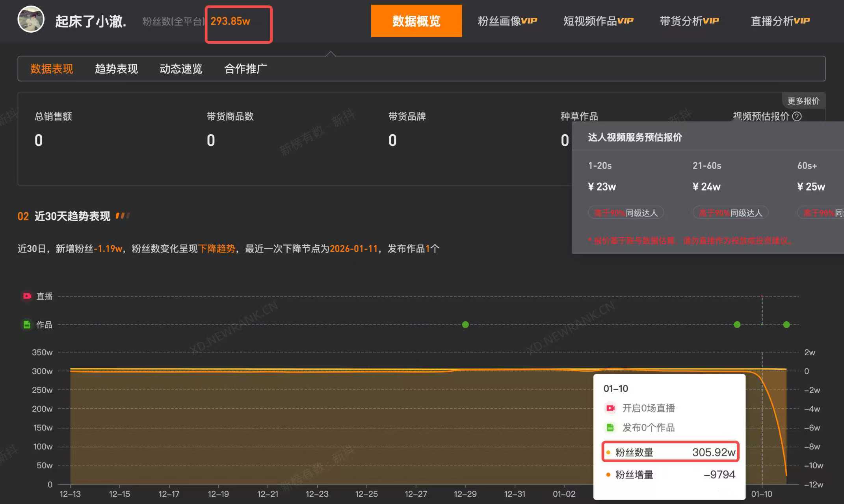844x504 pixels.
Task: Select the 合作推广 sub-tab
Action: click(x=245, y=69)
